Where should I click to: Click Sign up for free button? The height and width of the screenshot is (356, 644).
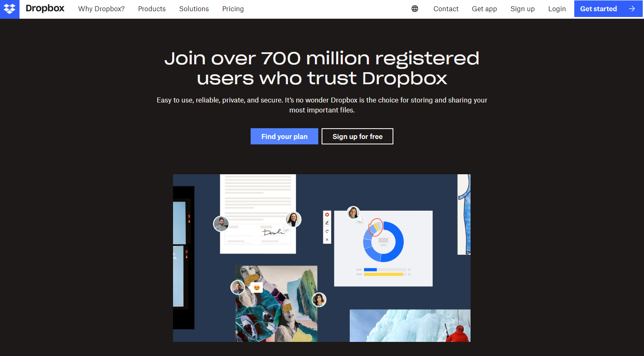pos(357,137)
